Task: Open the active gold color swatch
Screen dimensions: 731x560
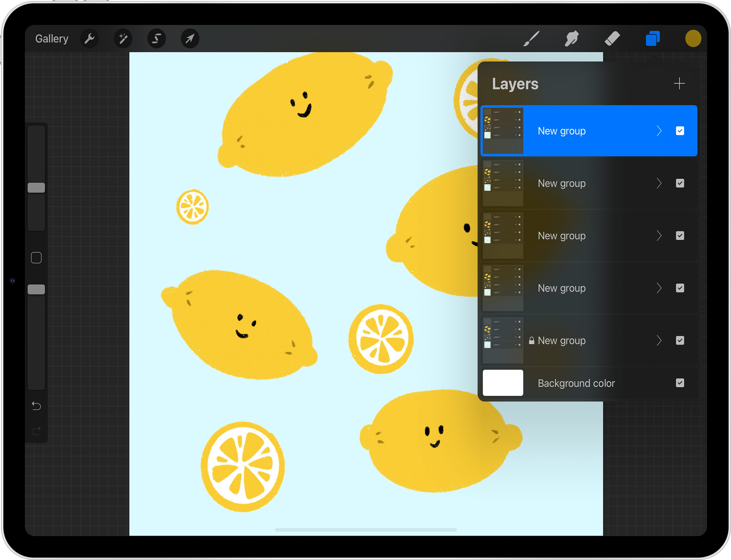Action: coord(693,39)
